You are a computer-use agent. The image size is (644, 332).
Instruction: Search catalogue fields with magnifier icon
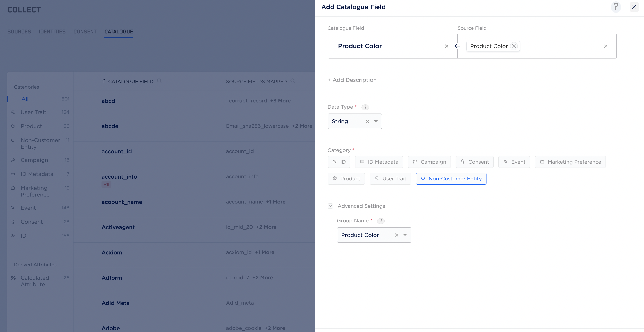click(x=159, y=81)
